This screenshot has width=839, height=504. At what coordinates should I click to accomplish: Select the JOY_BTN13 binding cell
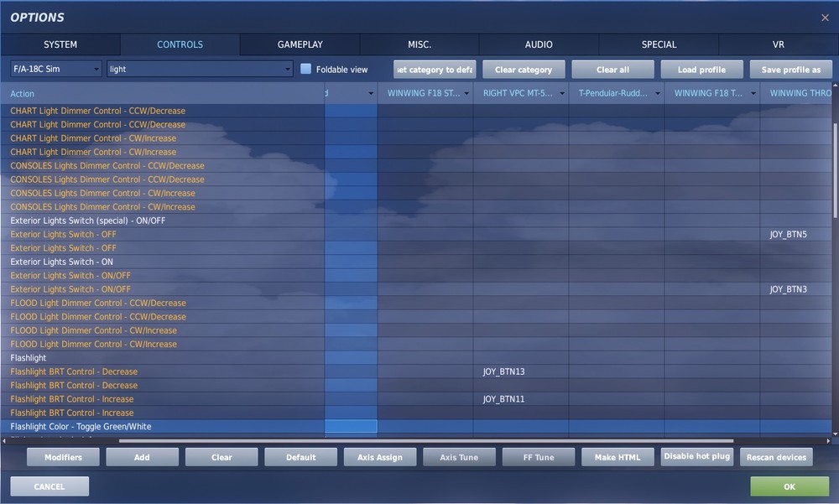(521, 372)
